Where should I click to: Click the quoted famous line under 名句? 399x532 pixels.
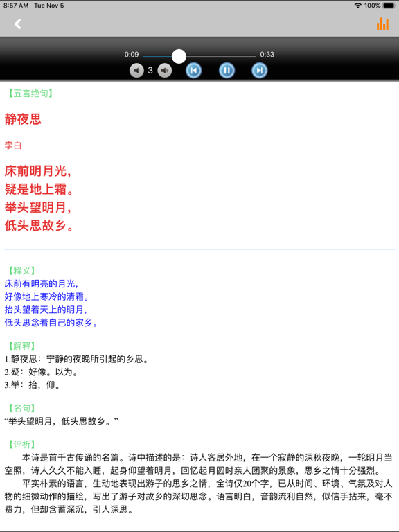61,421
